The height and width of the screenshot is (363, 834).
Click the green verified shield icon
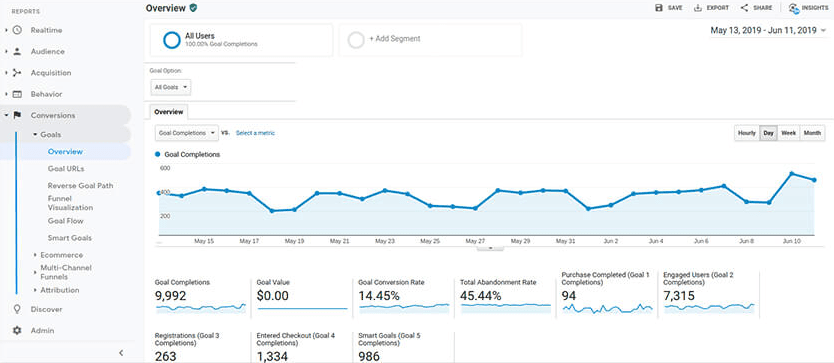pos(193,8)
